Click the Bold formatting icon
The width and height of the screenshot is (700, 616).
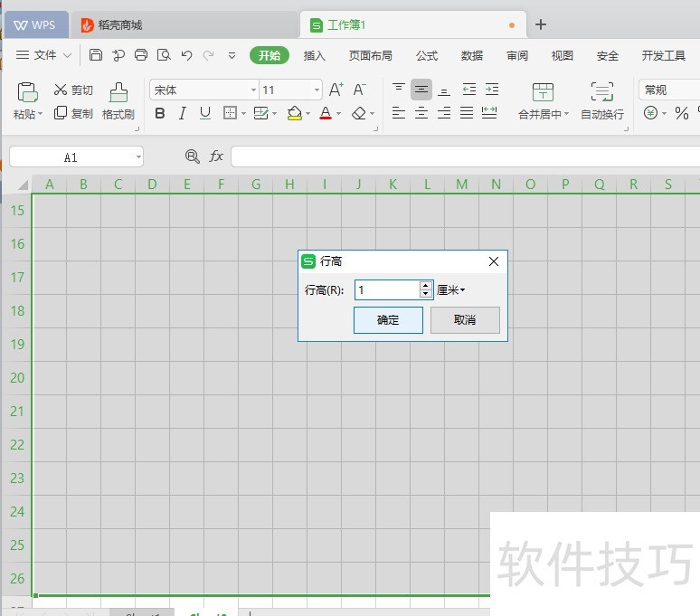pos(160,113)
